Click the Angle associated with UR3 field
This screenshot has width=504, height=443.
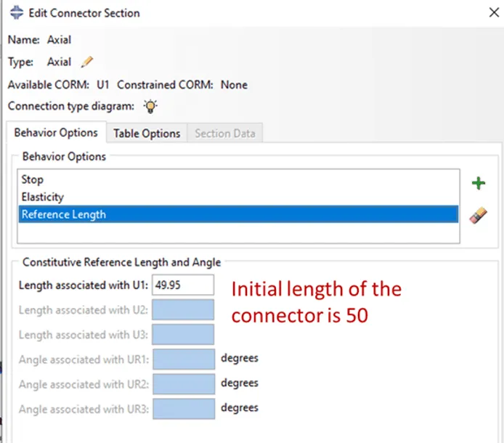184,409
